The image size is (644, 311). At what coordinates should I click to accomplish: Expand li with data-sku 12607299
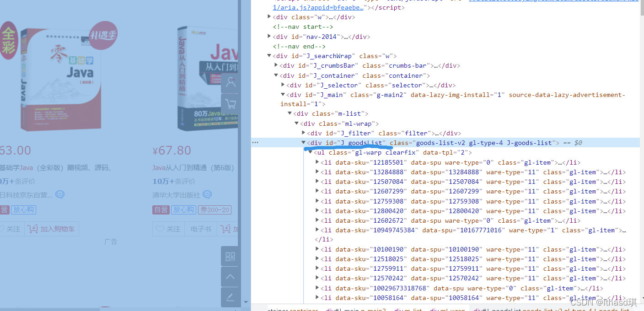point(317,191)
